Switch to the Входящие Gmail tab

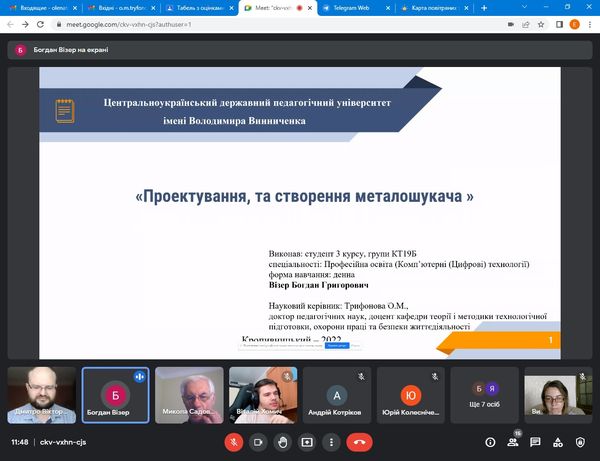pyautogui.click(x=42, y=8)
